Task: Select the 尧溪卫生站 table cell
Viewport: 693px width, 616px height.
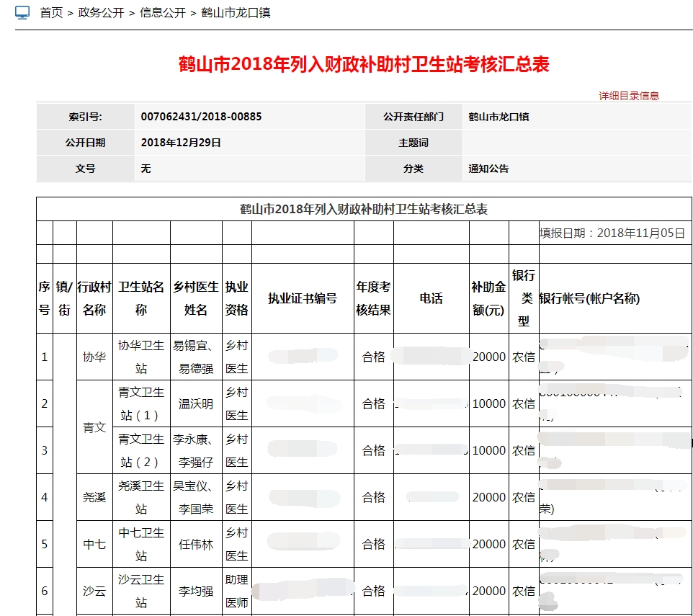Action: point(141,497)
